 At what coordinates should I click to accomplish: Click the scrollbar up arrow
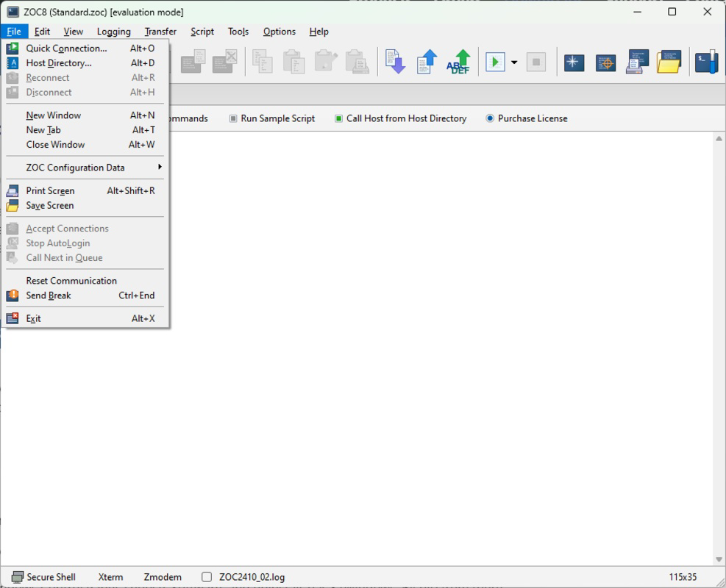pos(719,138)
